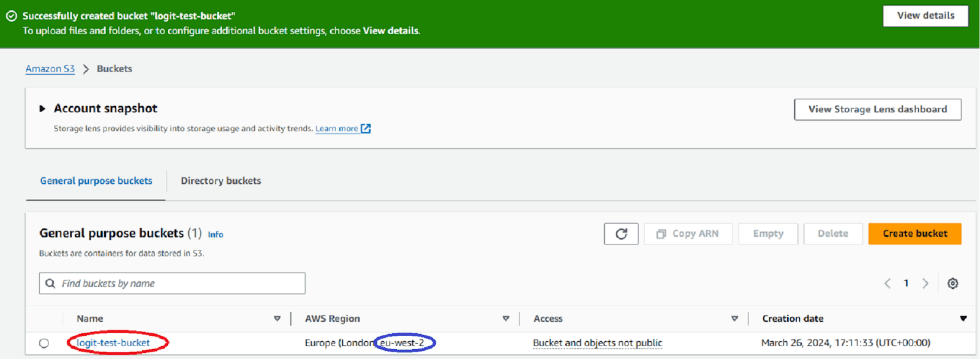
Task: Sort by the Name column arrow
Action: pyautogui.click(x=277, y=319)
